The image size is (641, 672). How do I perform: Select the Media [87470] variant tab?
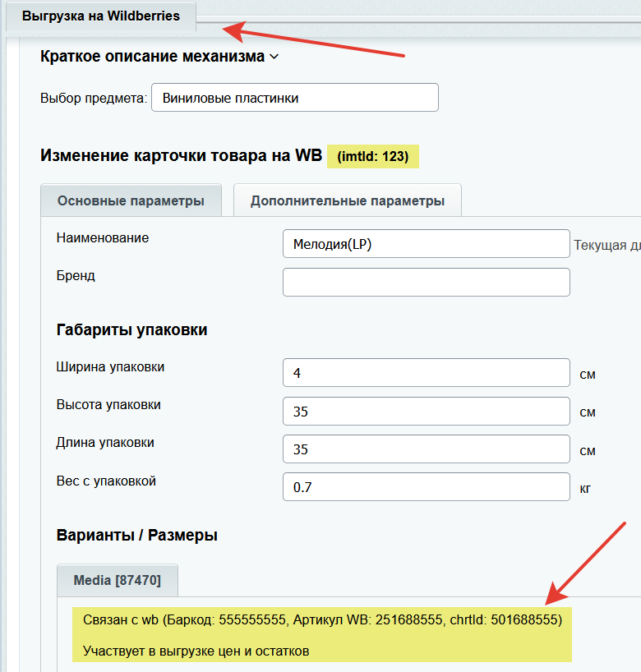coord(117,581)
